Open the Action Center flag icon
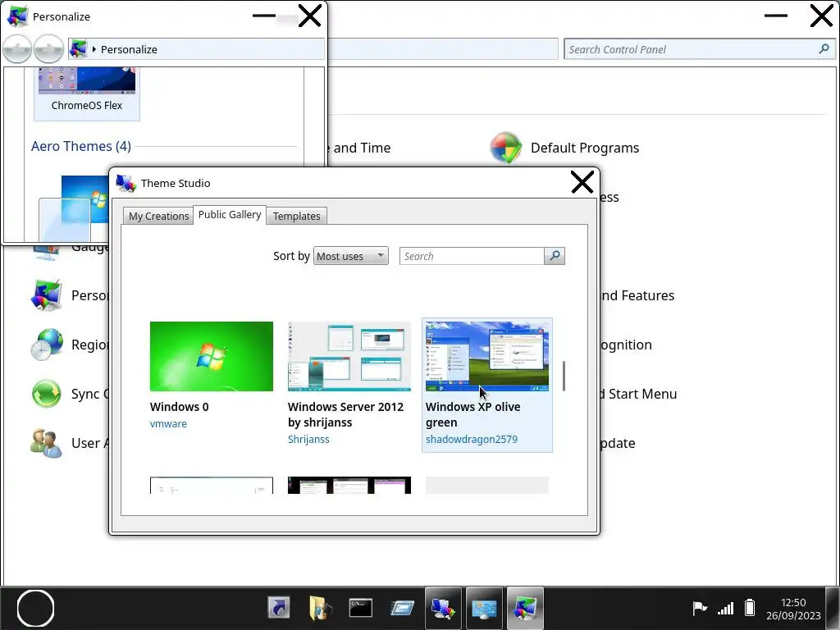Viewport: 840px width, 630px height. point(699,608)
